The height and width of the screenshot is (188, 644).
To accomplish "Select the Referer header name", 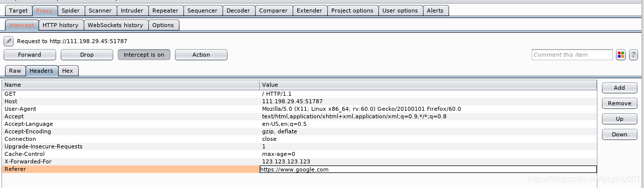I will pyautogui.click(x=15, y=169).
